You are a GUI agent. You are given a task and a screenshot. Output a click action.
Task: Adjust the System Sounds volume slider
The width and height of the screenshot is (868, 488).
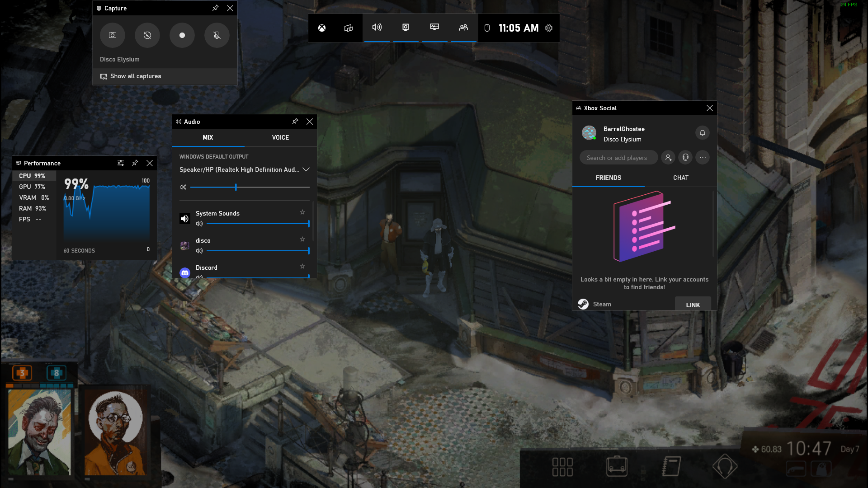click(x=258, y=224)
